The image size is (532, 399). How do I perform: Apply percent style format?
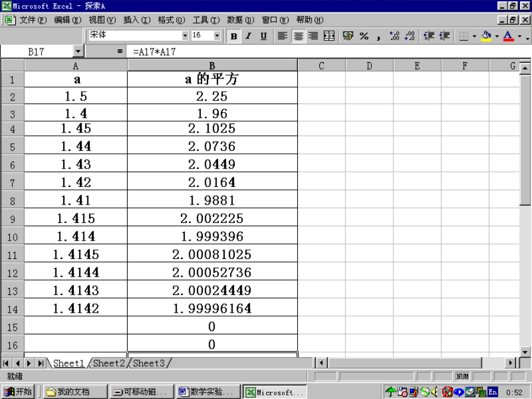[364, 36]
